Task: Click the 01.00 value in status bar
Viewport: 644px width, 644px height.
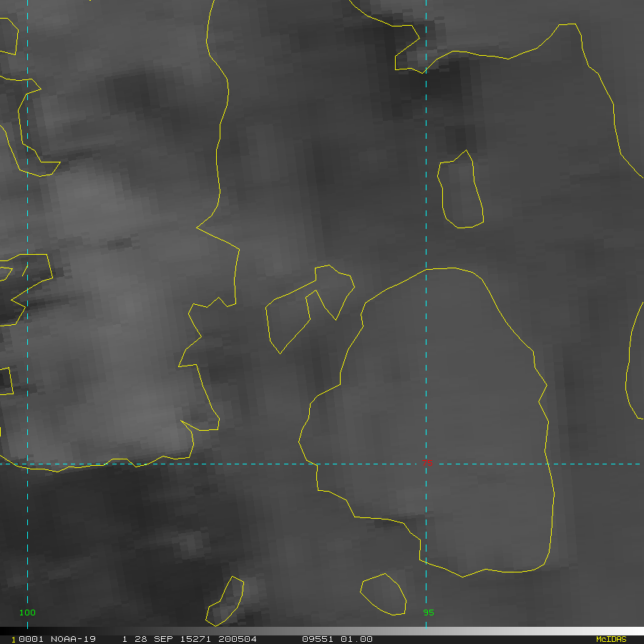Action: point(357,639)
